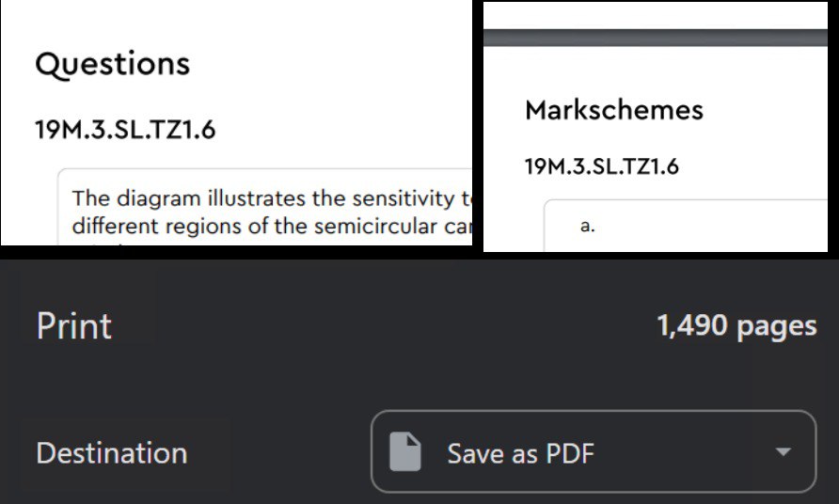This screenshot has height=504, width=839.
Task: Select part a. in the markscheme box
Action: pyautogui.click(x=588, y=227)
